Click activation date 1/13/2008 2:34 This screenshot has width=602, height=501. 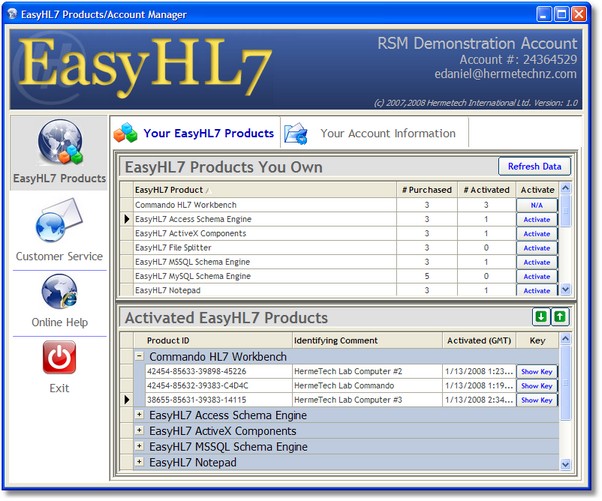click(479, 400)
